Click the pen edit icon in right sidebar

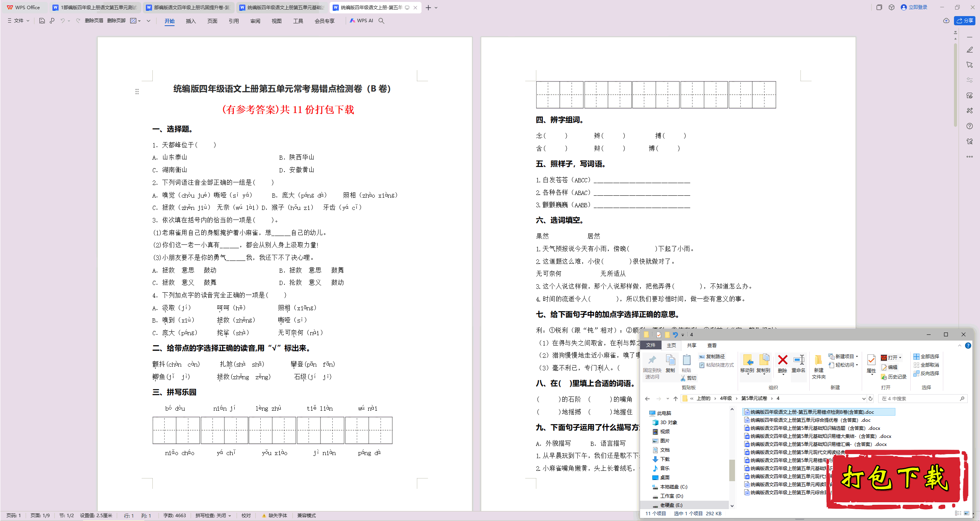[970, 50]
